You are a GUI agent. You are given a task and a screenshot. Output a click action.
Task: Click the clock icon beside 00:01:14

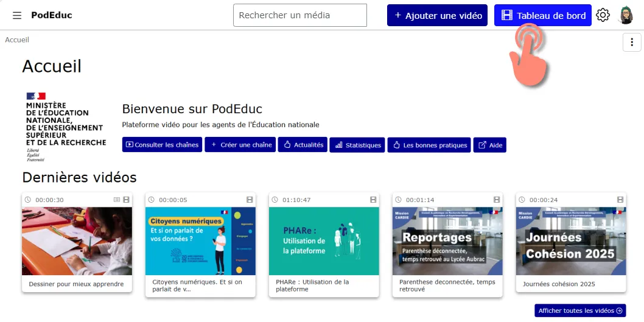(399, 200)
